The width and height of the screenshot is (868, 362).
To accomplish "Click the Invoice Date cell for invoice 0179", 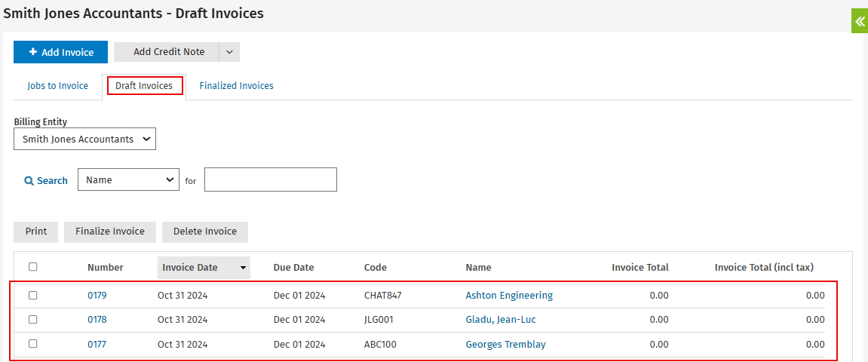I will click(x=182, y=296).
